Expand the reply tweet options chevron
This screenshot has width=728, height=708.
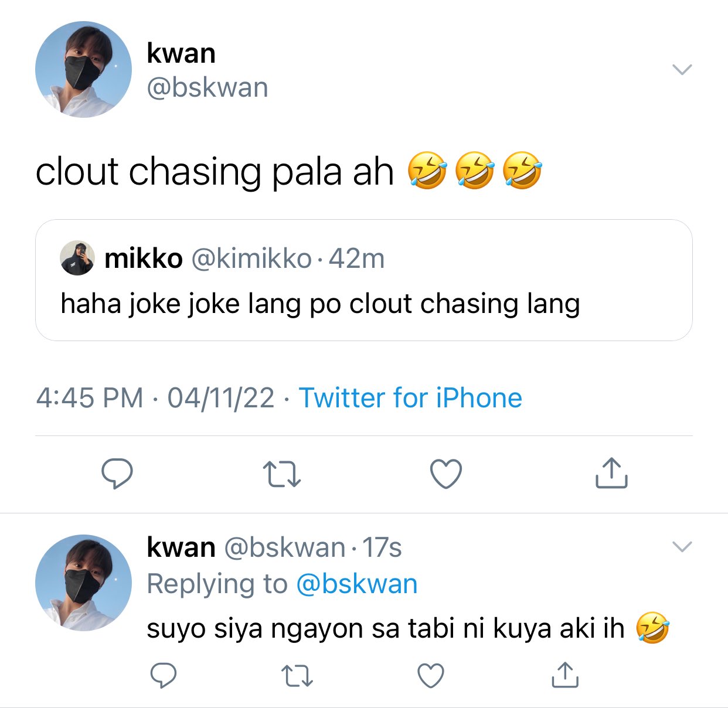click(682, 547)
